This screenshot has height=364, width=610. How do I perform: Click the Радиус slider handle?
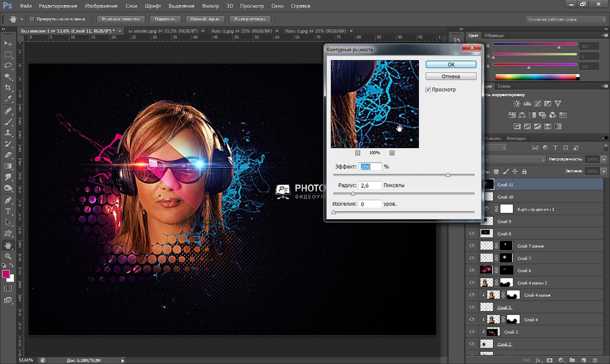click(353, 193)
